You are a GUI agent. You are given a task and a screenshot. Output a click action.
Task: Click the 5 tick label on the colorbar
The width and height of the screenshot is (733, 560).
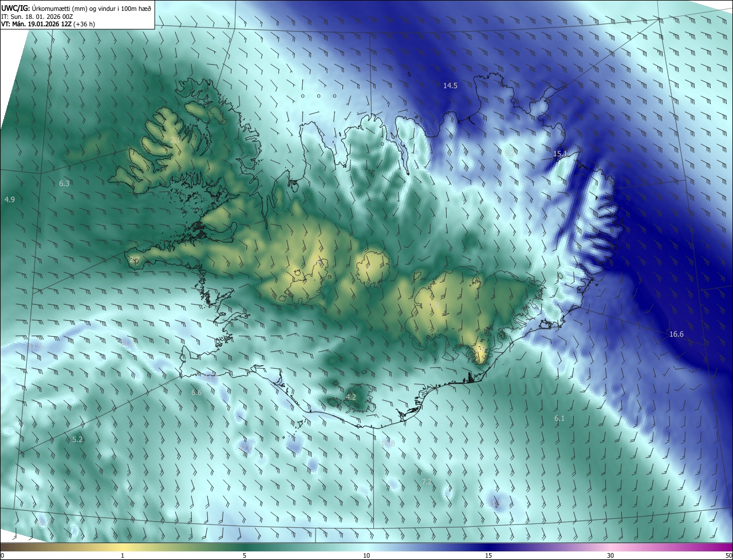[245, 555]
